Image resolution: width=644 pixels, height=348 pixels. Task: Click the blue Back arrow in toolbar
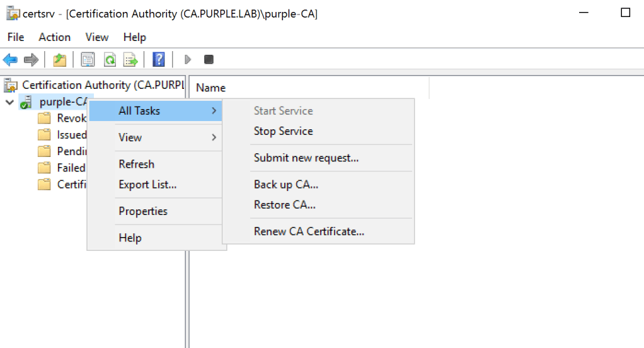(x=10, y=59)
